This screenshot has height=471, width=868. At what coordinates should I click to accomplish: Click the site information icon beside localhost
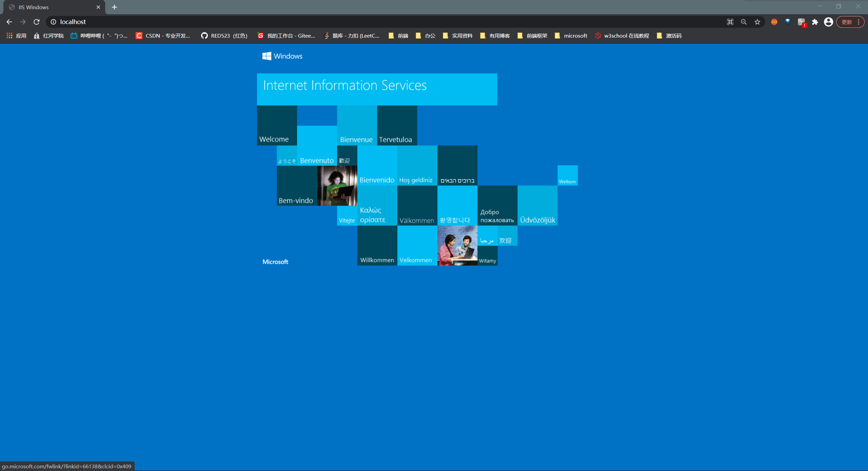pos(53,22)
